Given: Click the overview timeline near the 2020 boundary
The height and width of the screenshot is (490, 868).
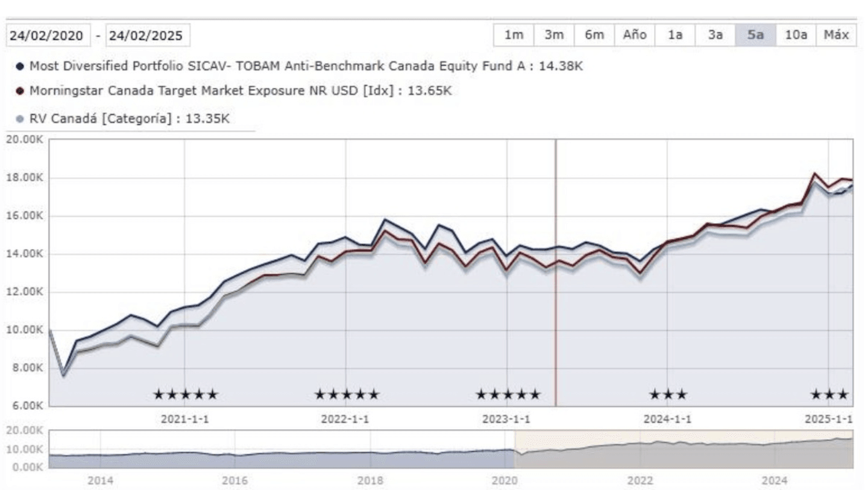Looking at the screenshot, I should click(x=514, y=449).
